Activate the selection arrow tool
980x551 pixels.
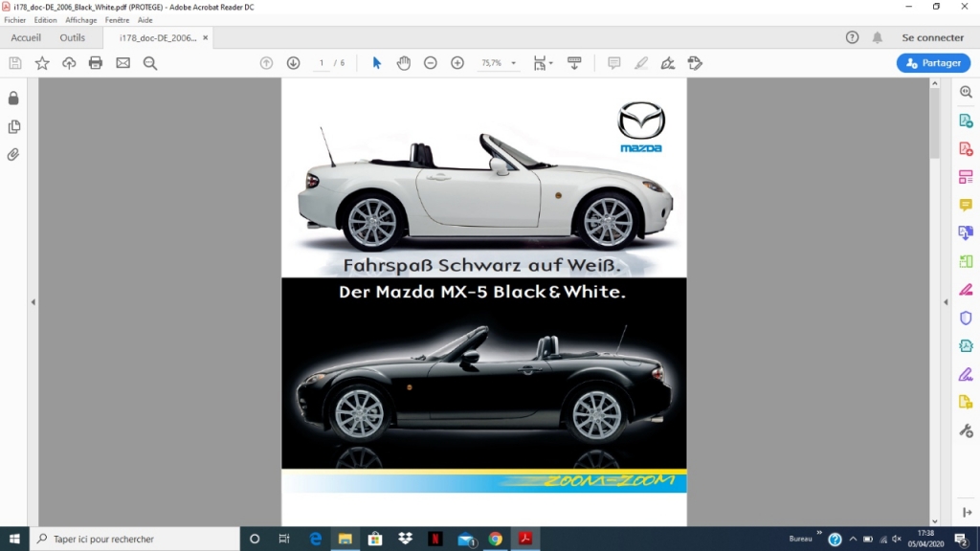pos(376,63)
